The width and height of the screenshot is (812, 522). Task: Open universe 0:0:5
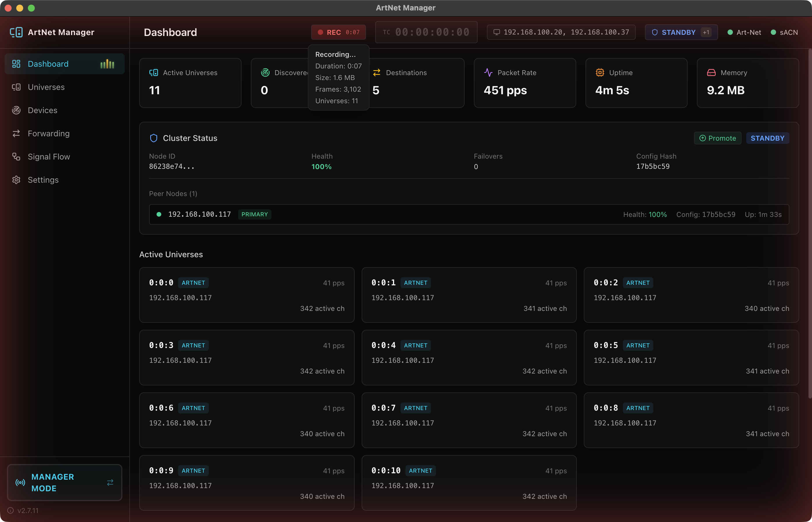pos(691,358)
